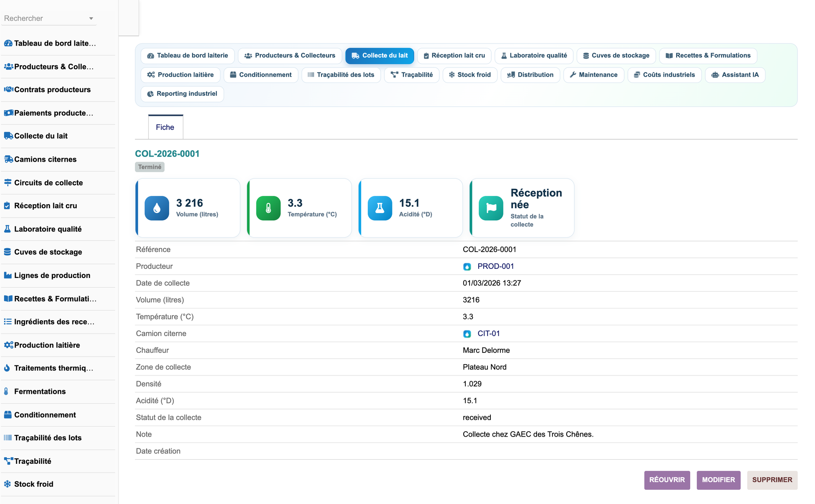The width and height of the screenshot is (815, 504).
Task: Click the green thermometer Température icon
Action: tap(268, 208)
